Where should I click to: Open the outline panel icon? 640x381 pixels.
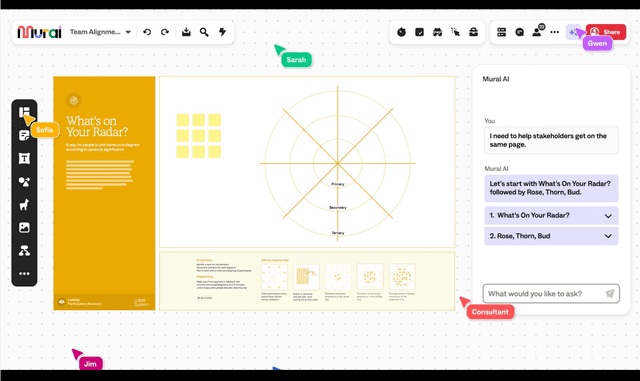point(501,32)
